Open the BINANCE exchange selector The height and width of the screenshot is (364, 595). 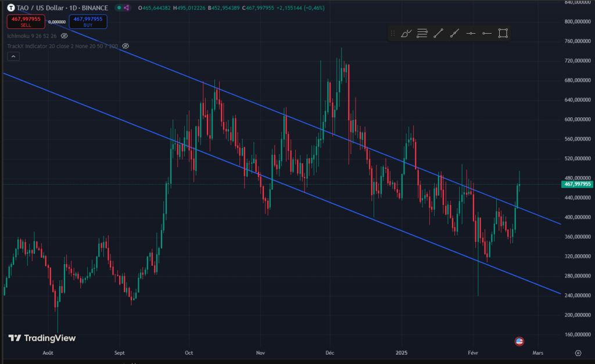[94, 8]
